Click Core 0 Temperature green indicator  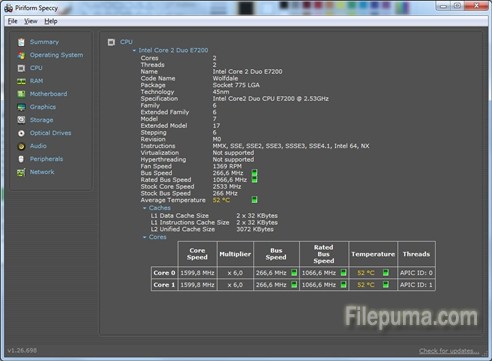pyautogui.click(x=386, y=273)
